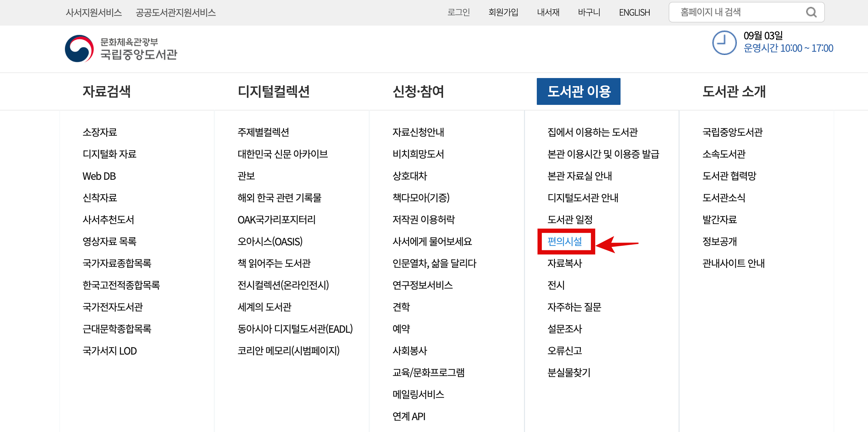Select 대한민국 신문 아카이브 link
Viewport: 868px width, 432px height.
point(282,154)
